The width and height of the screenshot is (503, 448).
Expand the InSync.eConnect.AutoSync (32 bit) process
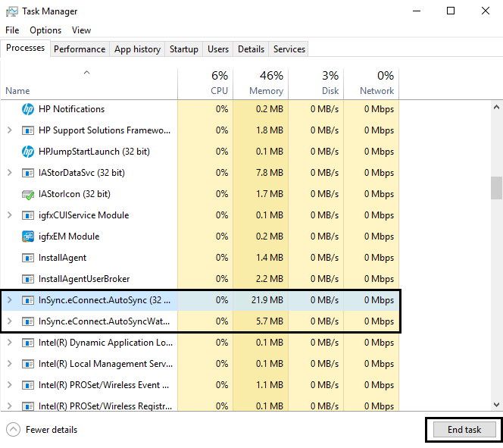tap(10, 300)
